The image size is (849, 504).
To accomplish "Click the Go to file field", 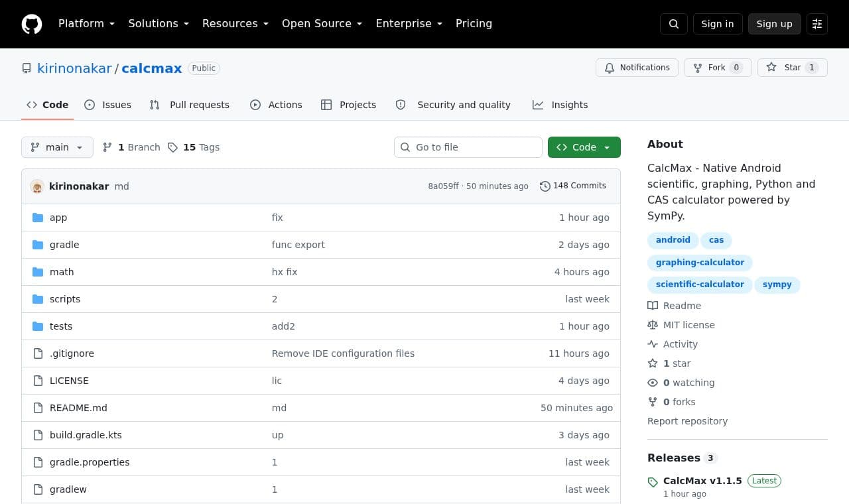I will [468, 147].
